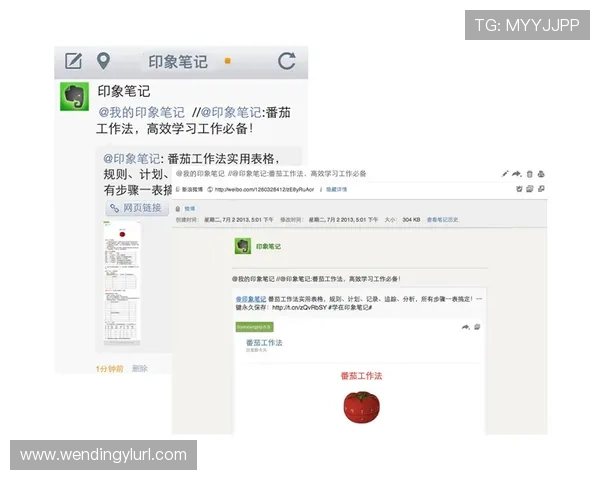Click the modification time value in the note info bar

coord(343,220)
